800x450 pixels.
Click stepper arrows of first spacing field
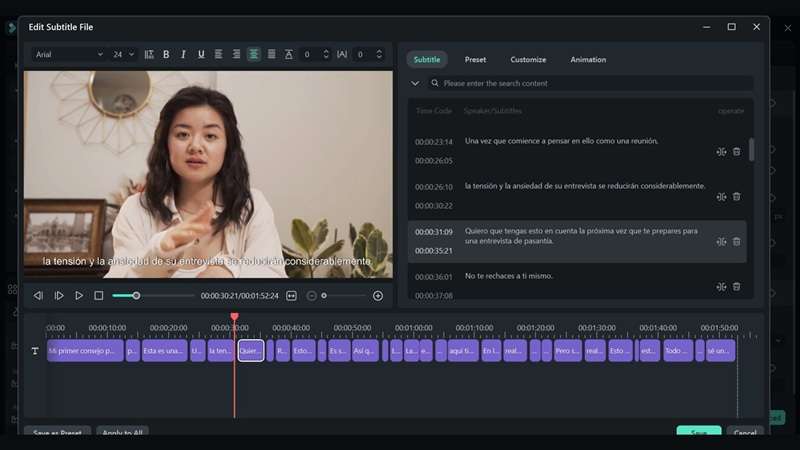click(x=326, y=54)
